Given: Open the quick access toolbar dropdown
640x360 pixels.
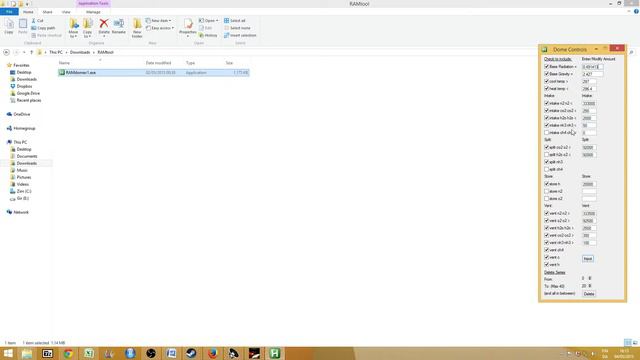Looking at the screenshot, I should (28, 4).
